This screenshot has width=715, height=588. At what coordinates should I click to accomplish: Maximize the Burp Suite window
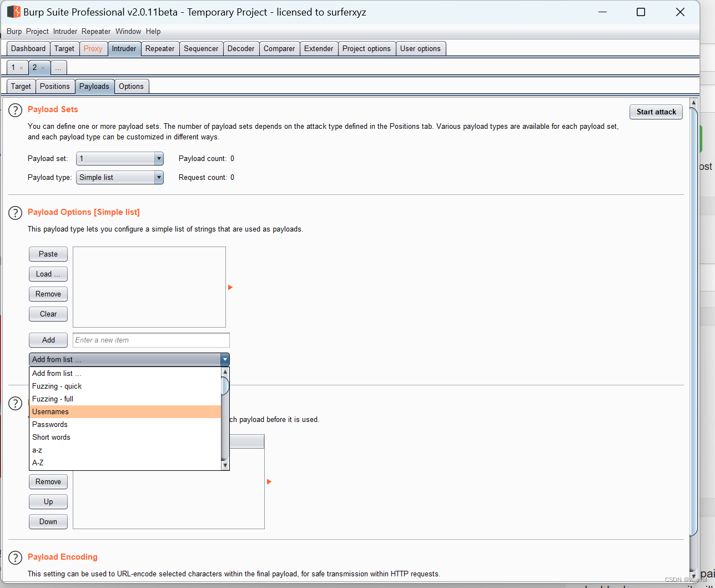pos(641,12)
